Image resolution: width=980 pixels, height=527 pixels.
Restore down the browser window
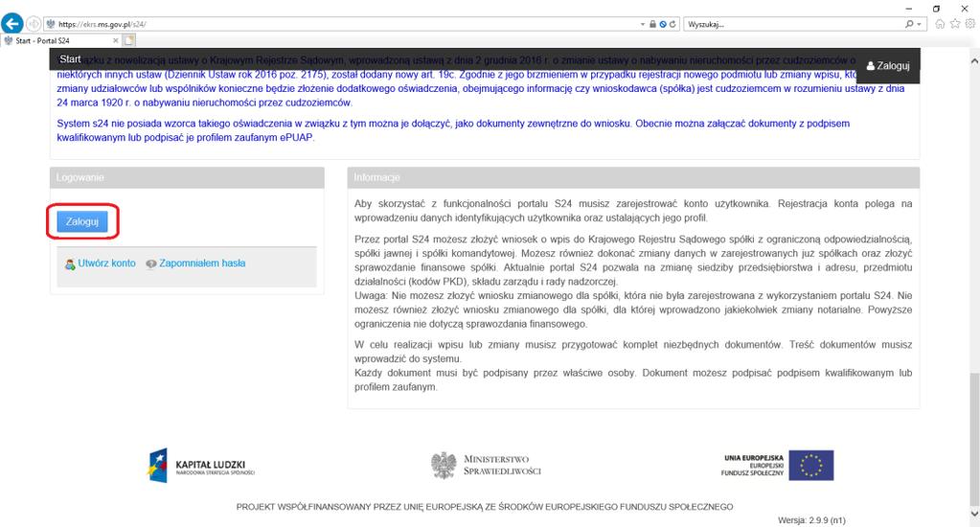(936, 8)
